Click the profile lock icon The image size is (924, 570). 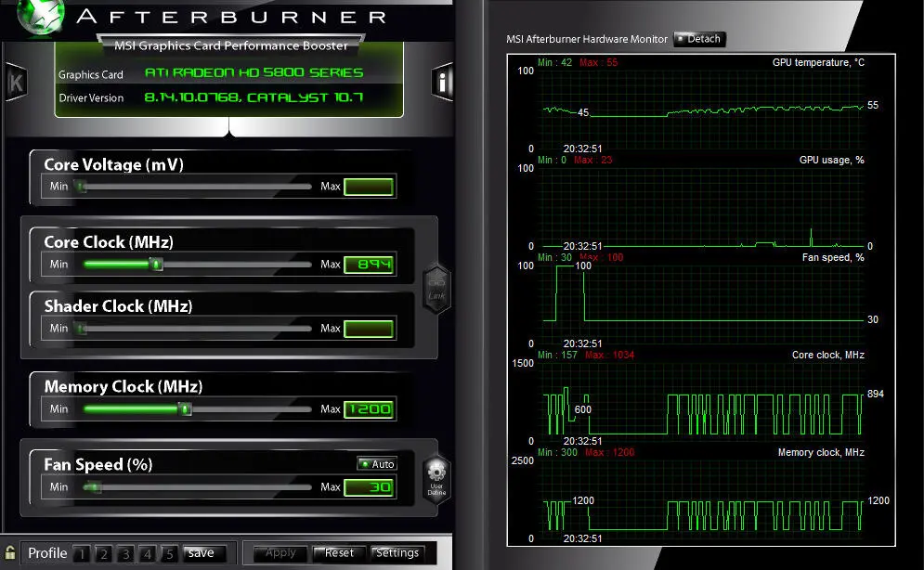tap(10, 552)
